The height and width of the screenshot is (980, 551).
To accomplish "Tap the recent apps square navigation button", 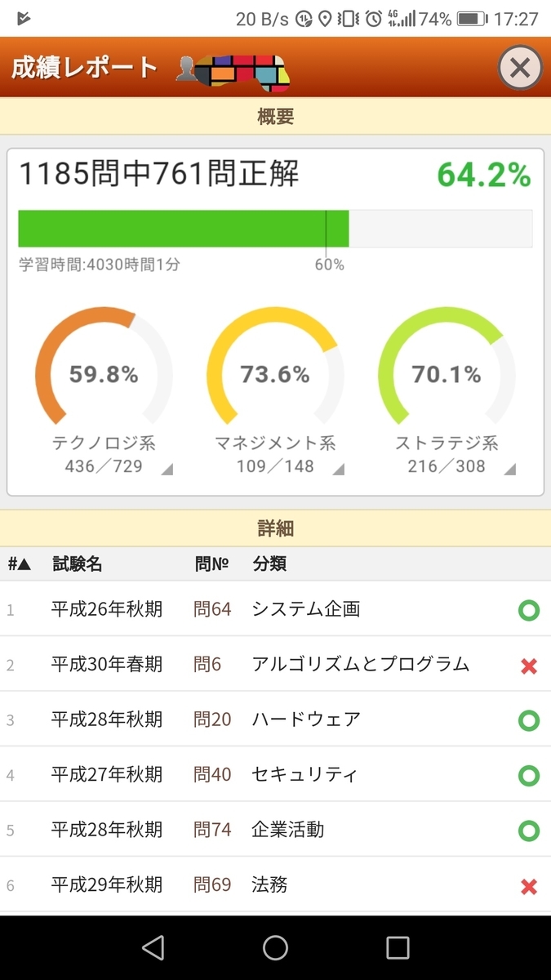I will click(x=398, y=947).
